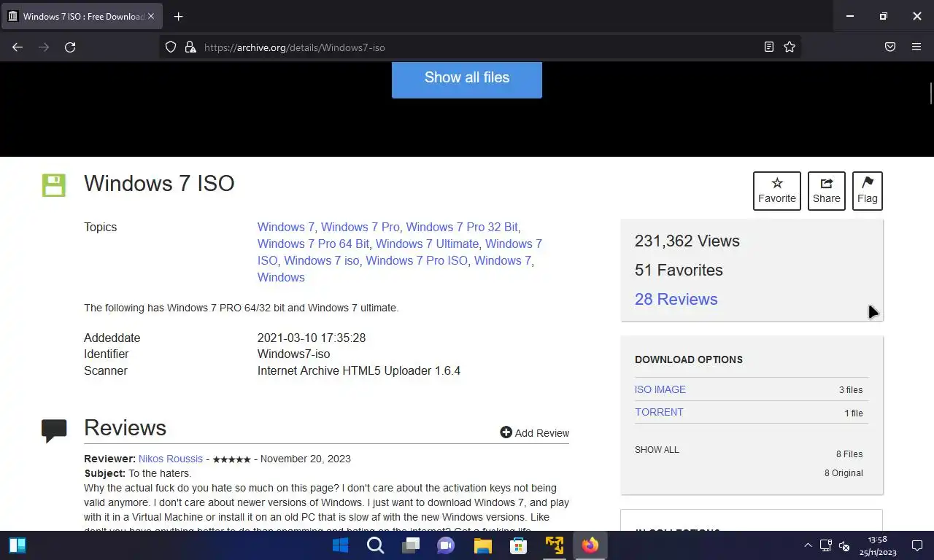
Task: Close the Windows 7 ISO tab
Action: point(151,16)
